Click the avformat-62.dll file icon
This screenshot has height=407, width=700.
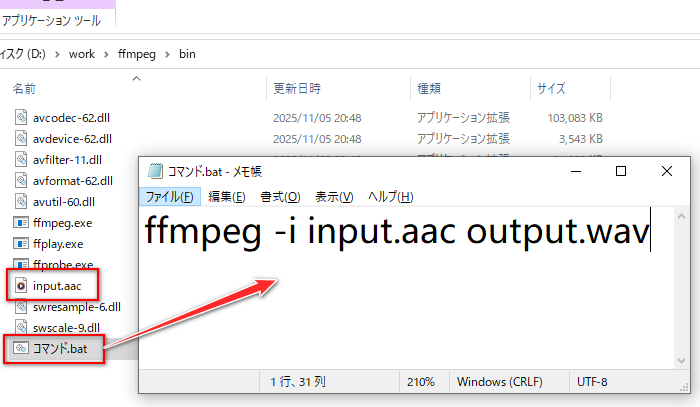21,180
